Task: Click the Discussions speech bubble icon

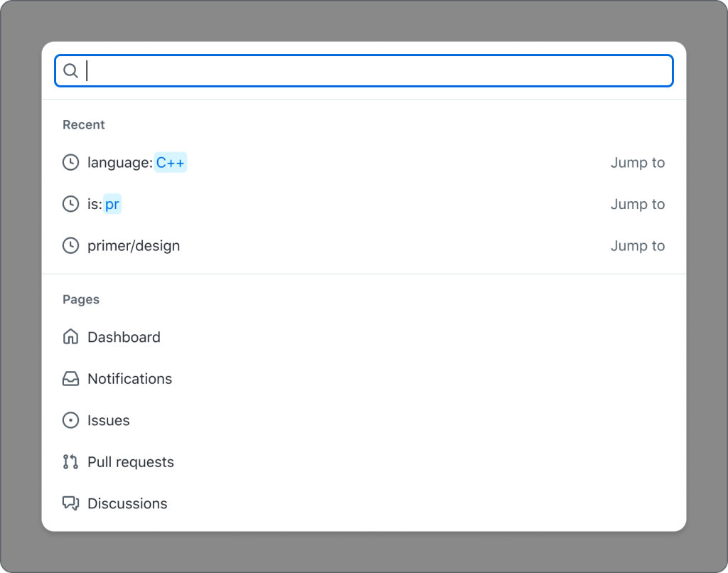Action: (70, 504)
